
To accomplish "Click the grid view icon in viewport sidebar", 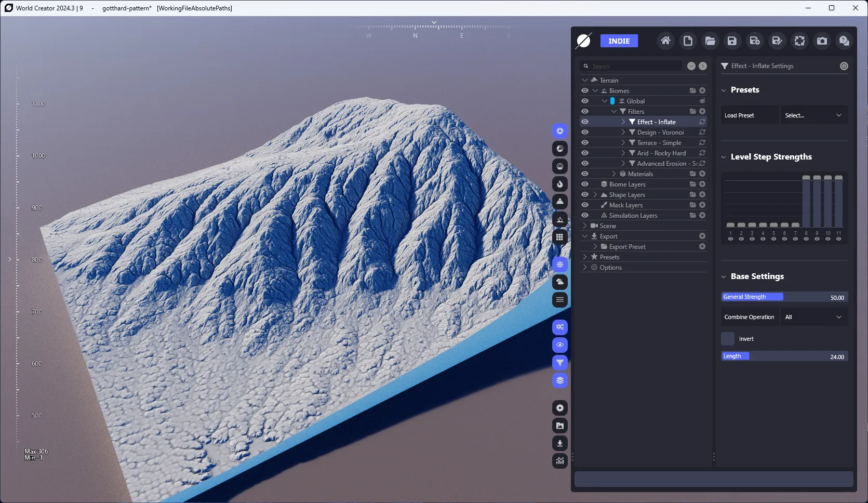I will tap(560, 237).
